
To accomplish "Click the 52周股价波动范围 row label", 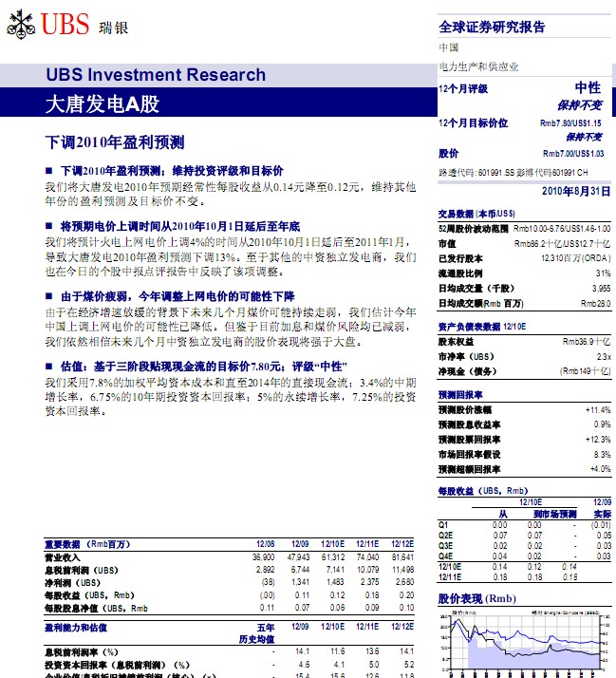I will [x=474, y=229].
